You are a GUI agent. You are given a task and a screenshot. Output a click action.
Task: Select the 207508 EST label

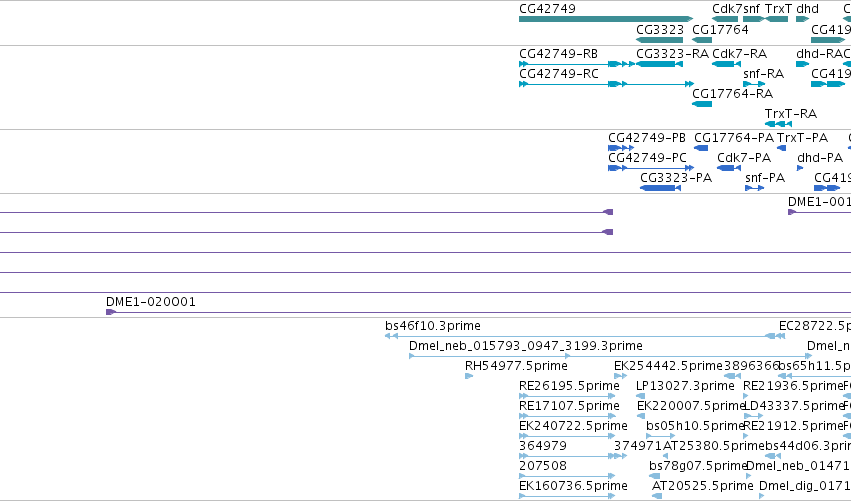(543, 466)
